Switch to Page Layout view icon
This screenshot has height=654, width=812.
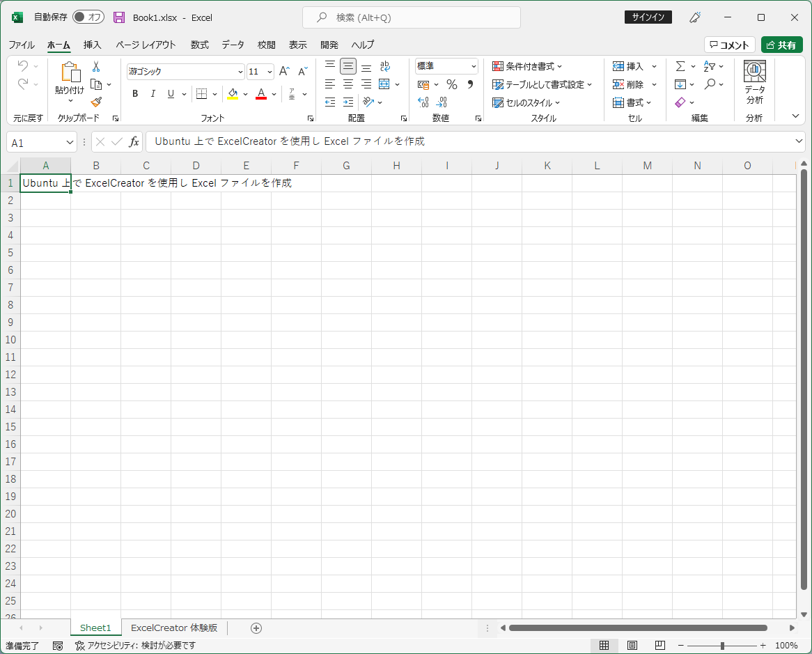pos(632,645)
